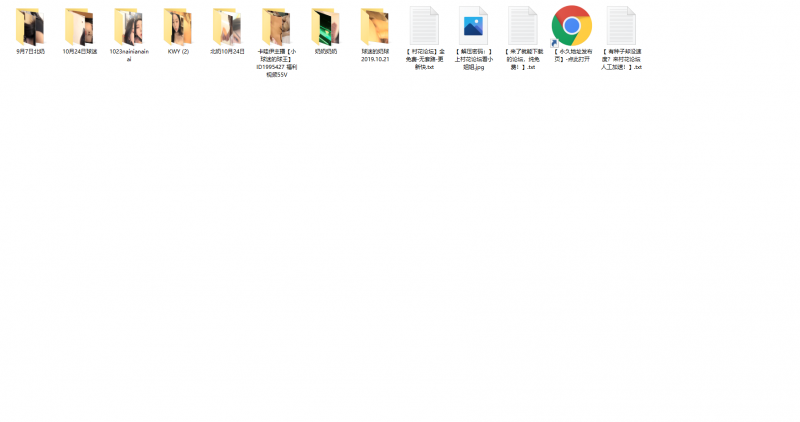Image resolution: width=800 pixels, height=422 pixels.
Task: Click the .jpg file's name label
Action: [473, 59]
